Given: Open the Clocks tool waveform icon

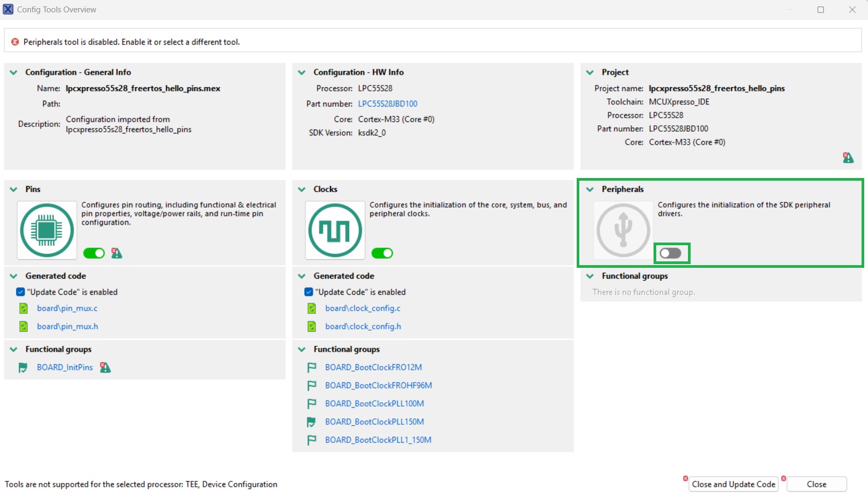Looking at the screenshot, I should 335,230.
